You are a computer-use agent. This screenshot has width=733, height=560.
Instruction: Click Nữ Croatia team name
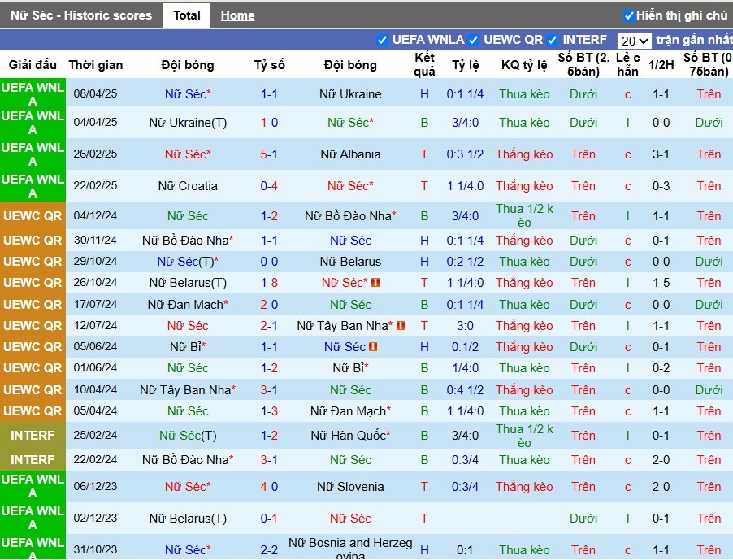[188, 186]
